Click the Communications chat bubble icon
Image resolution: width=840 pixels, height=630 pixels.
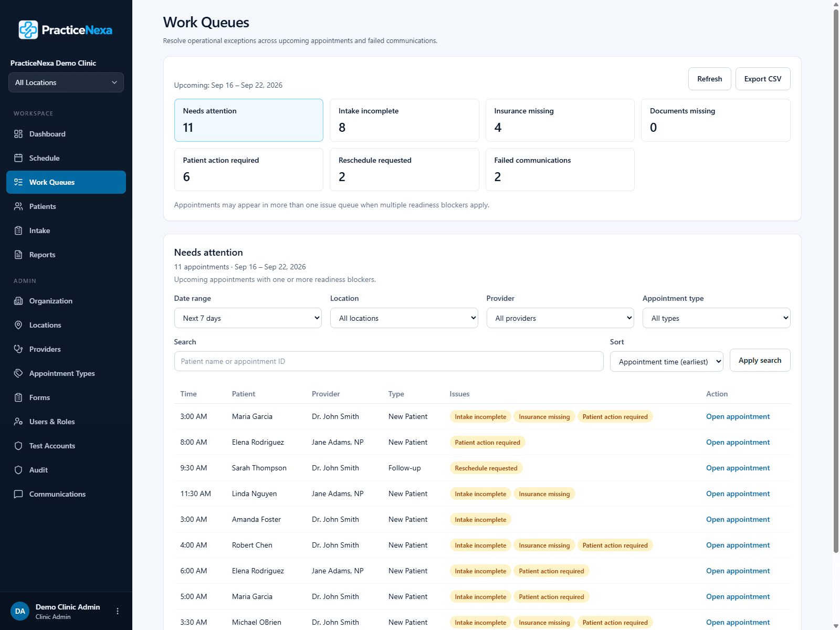tap(18, 494)
